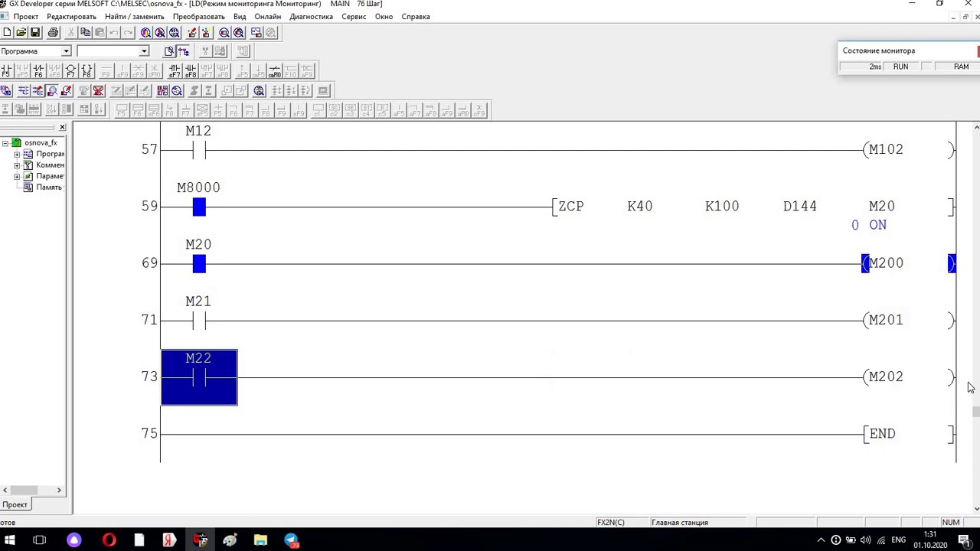The height and width of the screenshot is (551, 980).
Task: Click the read from PLC icon
Action: [x=206, y=32]
